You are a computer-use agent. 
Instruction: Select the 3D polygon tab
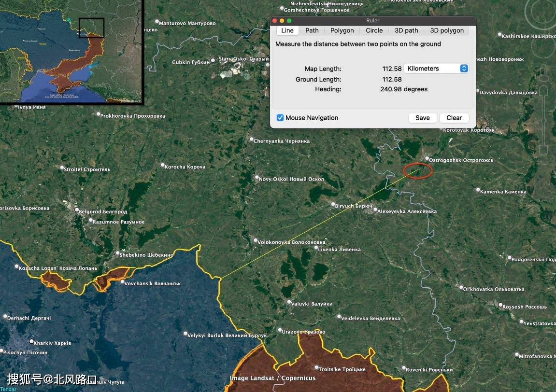point(447,30)
